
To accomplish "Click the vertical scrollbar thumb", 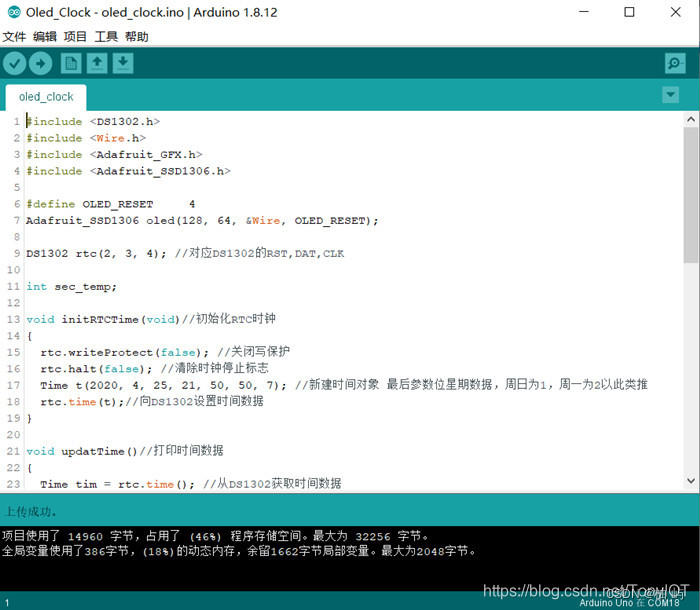I will coord(691,195).
